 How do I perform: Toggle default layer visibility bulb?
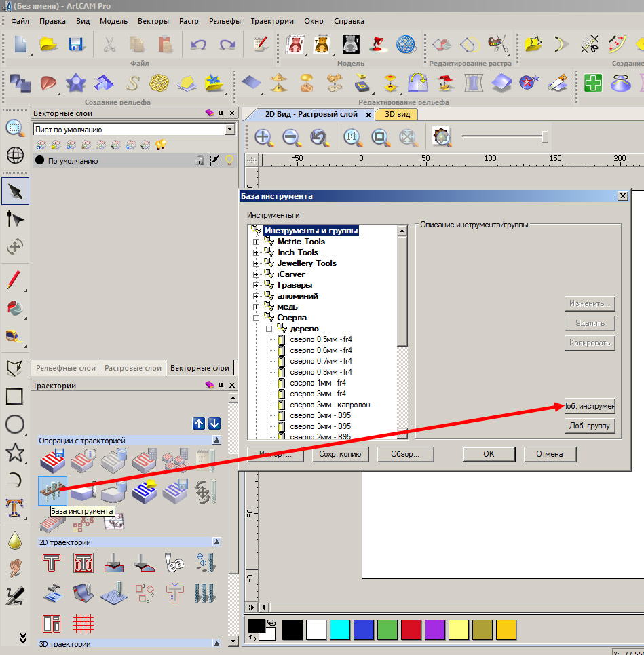pos(229,160)
